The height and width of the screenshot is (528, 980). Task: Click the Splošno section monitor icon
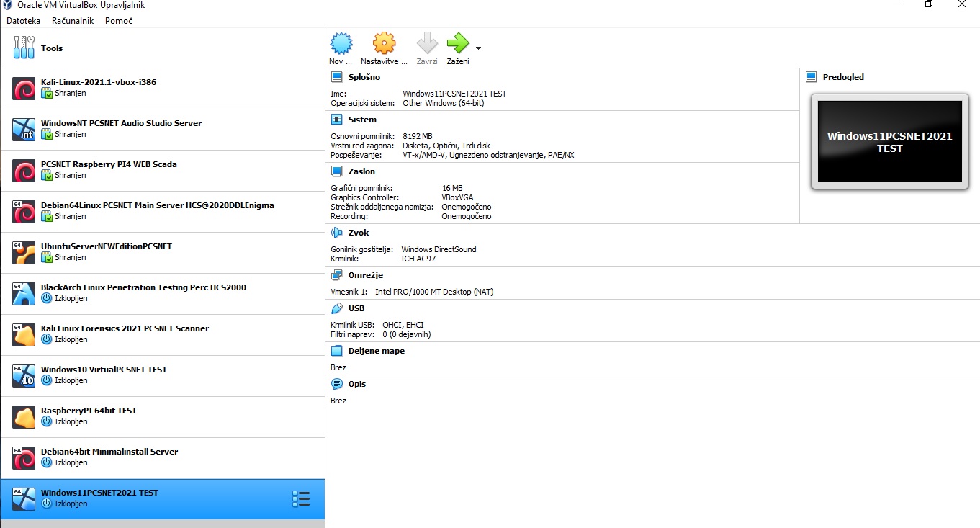point(336,77)
